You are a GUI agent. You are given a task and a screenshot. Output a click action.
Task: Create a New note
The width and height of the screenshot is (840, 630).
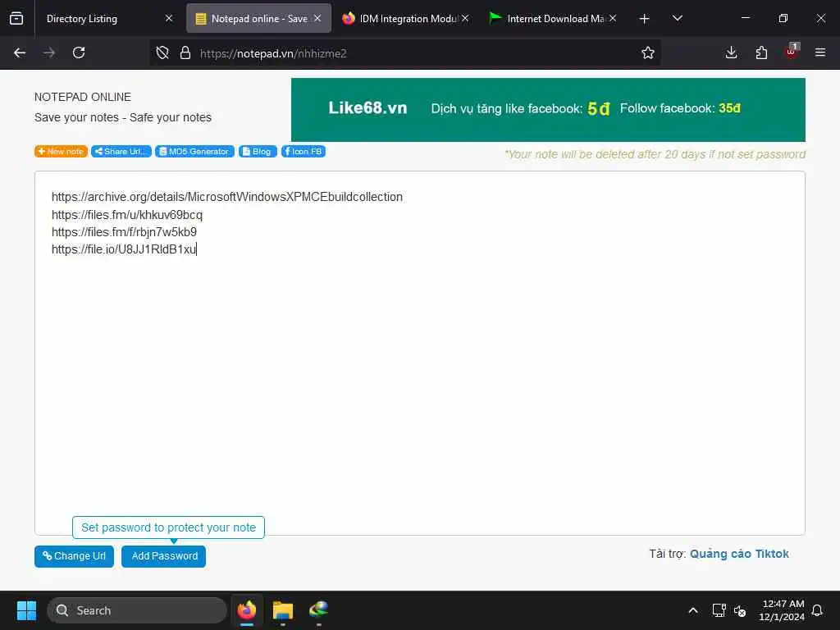point(61,152)
